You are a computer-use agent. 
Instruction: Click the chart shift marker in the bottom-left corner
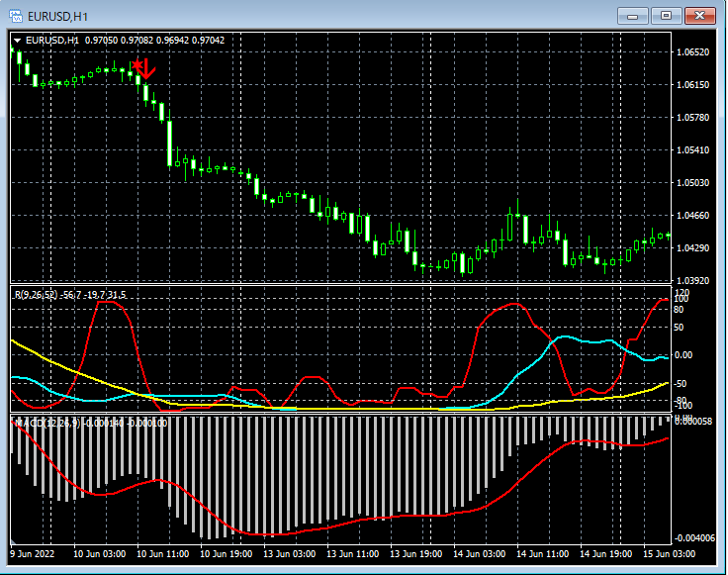click(13, 541)
